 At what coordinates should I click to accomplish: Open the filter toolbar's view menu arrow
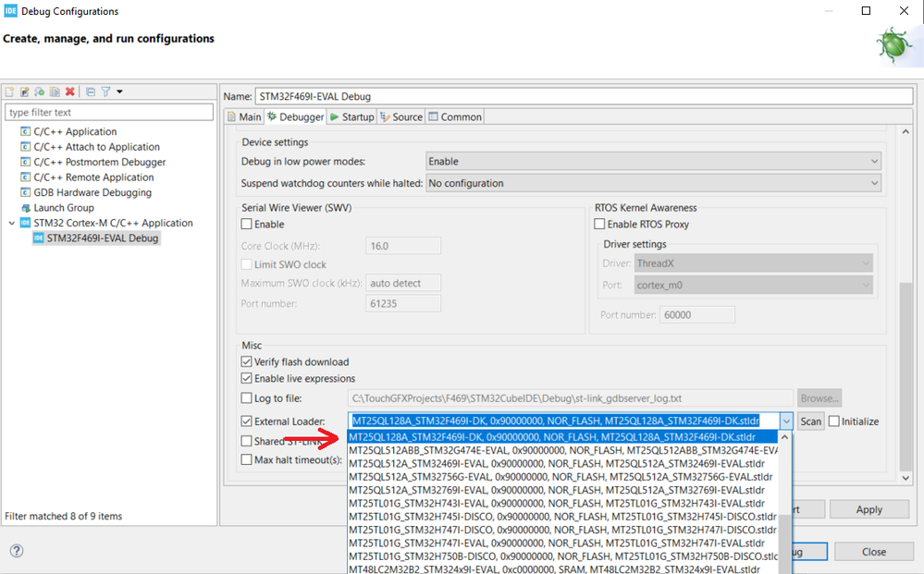tap(119, 92)
